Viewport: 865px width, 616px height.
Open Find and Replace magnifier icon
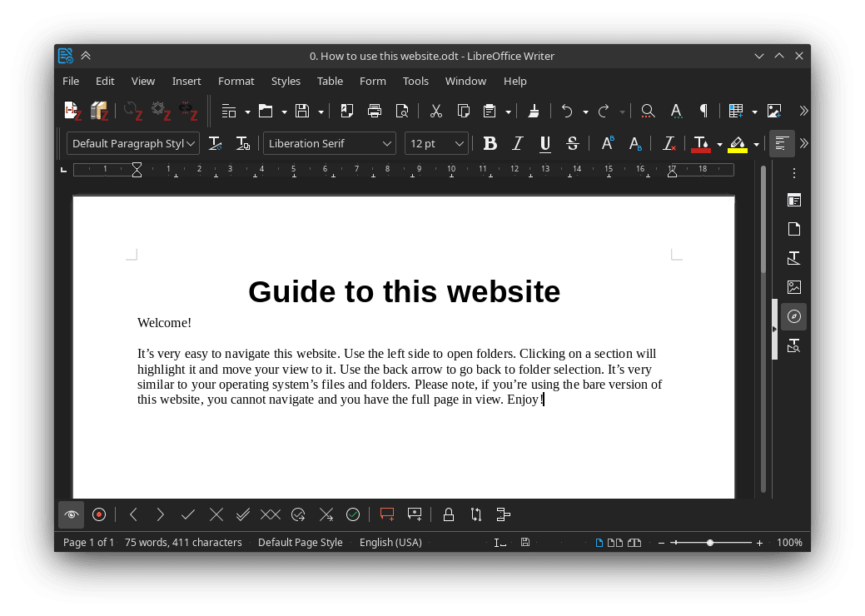coord(648,111)
